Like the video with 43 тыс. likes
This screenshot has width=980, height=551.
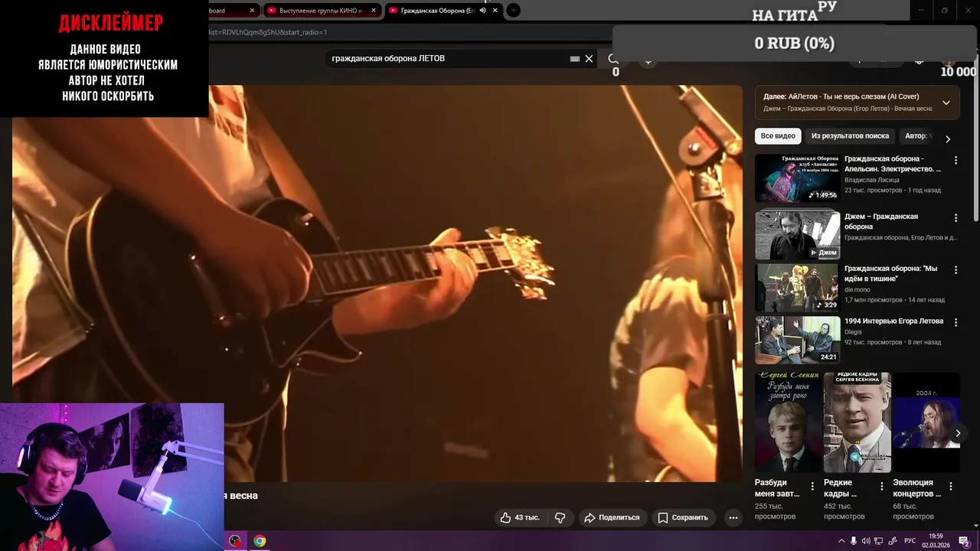click(520, 517)
